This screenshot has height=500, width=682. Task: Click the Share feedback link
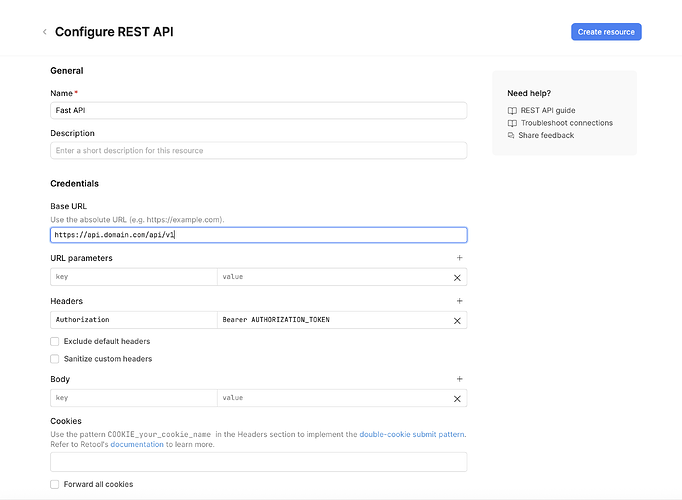(x=546, y=135)
